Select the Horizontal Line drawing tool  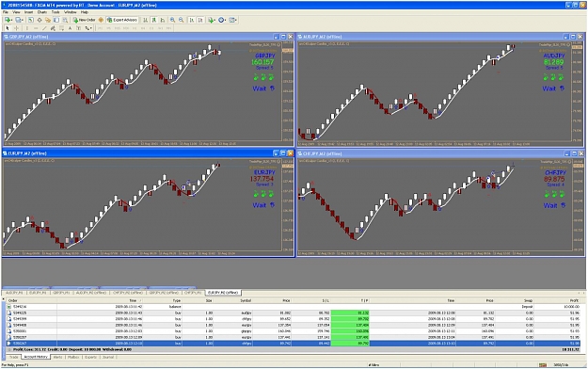pyautogui.click(x=36, y=28)
